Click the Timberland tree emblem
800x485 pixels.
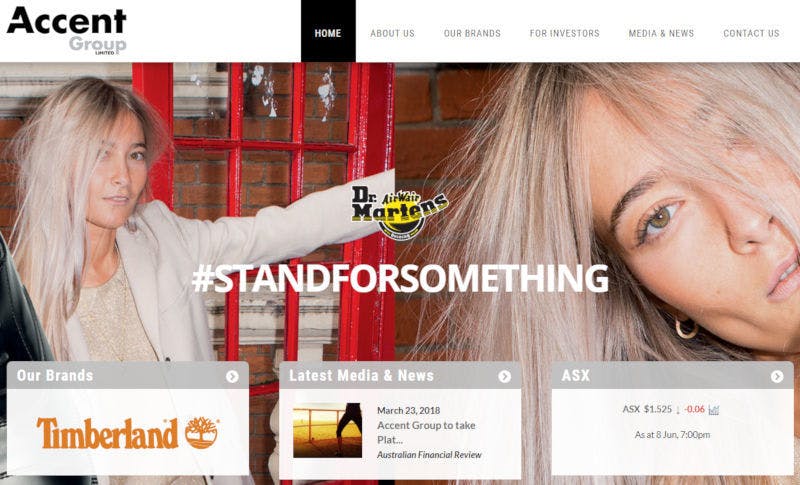pos(202,432)
